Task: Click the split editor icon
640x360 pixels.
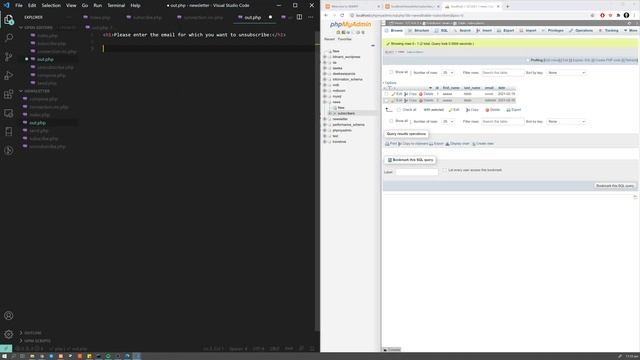Action: (x=299, y=17)
